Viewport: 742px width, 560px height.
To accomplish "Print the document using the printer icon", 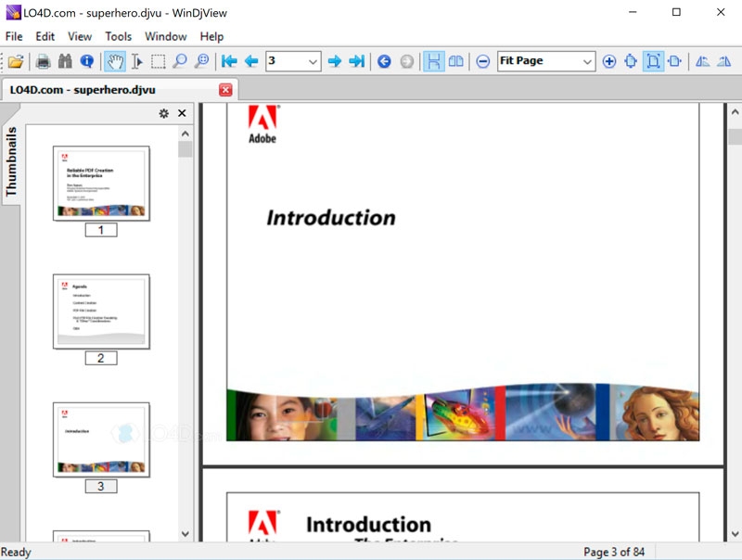I will pyautogui.click(x=43, y=61).
